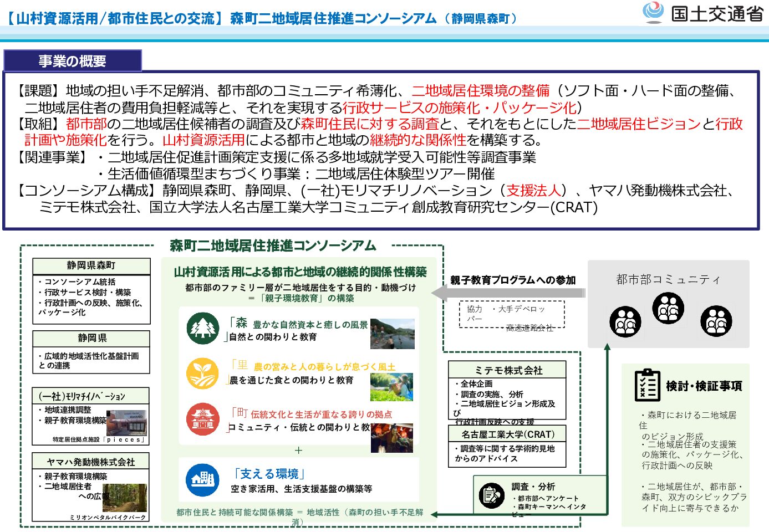Screen dimensions: 769x532
Task: Open the farm field photo thumbnail
Action: point(391,386)
